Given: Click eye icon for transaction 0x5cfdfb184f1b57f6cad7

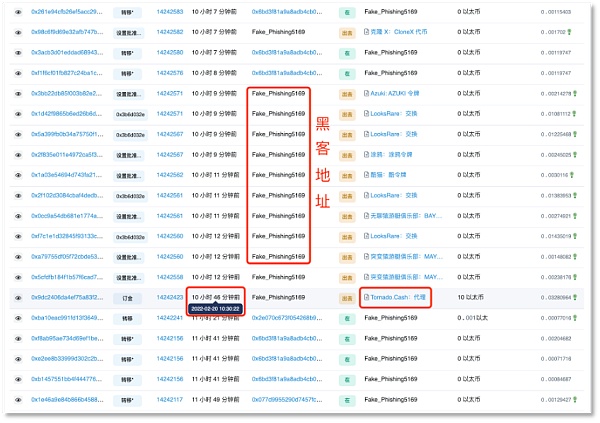Looking at the screenshot, I should [18, 276].
